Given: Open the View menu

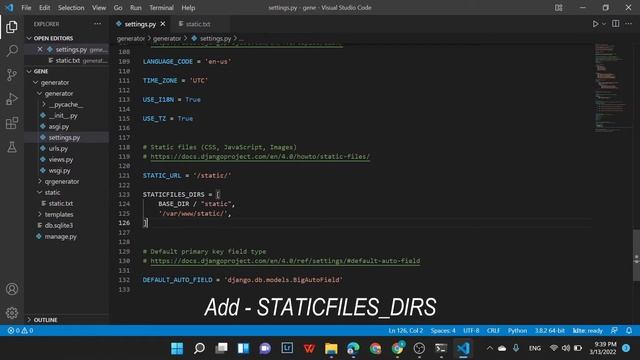Looking at the screenshot, I should pos(99,8).
